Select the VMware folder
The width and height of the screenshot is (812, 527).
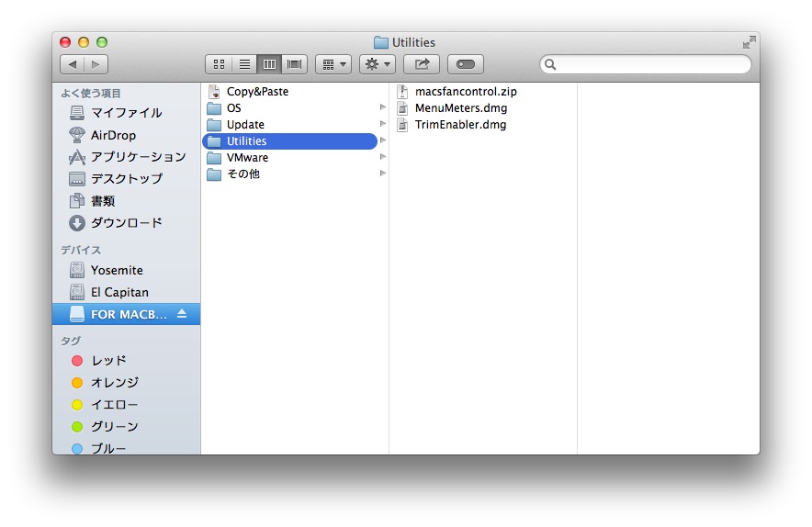coord(290,157)
